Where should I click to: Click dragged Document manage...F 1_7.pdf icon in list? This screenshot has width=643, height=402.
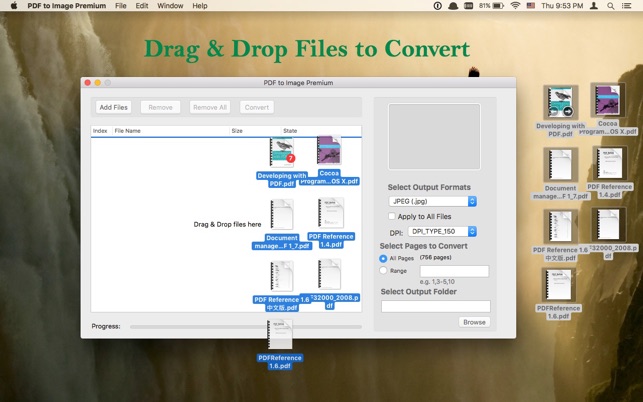282,215
